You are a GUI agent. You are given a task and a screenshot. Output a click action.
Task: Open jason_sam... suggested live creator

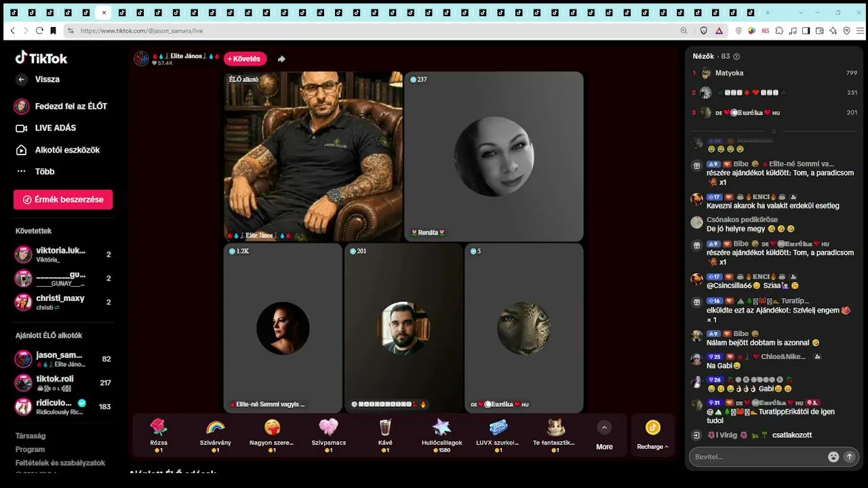pyautogui.click(x=62, y=359)
